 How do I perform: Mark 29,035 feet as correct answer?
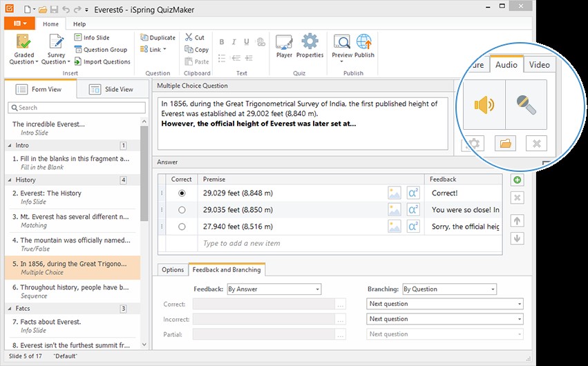tap(182, 210)
